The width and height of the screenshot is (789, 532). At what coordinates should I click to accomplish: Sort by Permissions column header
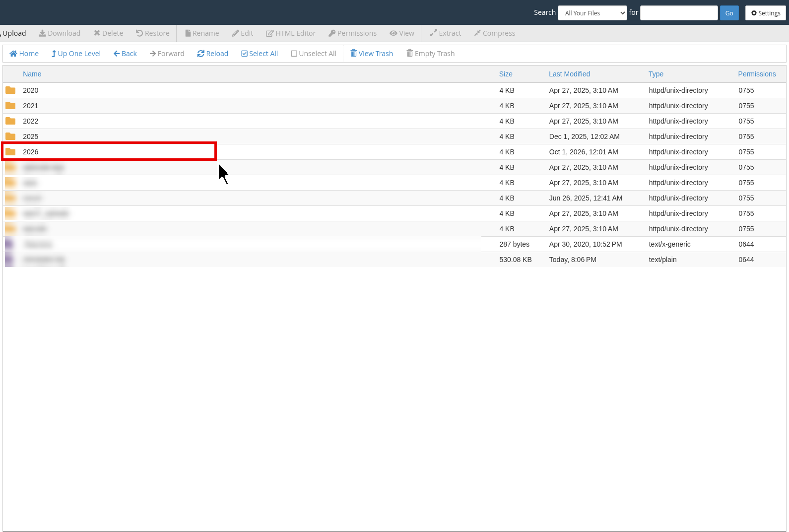pyautogui.click(x=757, y=74)
